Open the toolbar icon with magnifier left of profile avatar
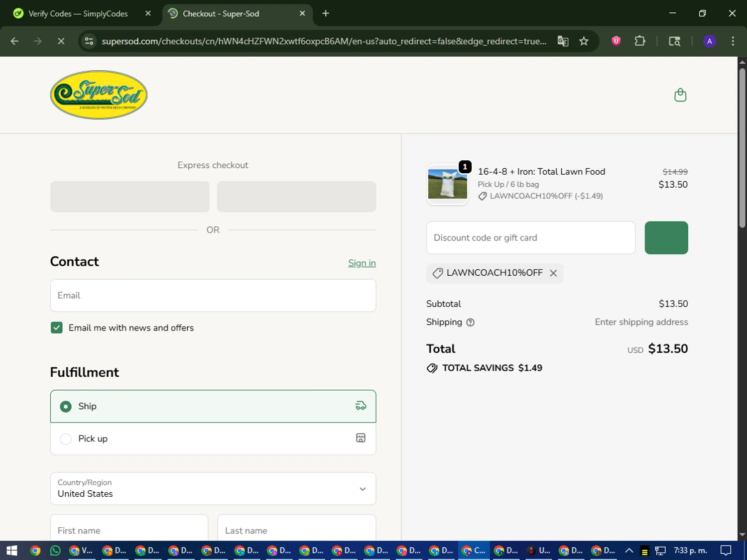The height and width of the screenshot is (560, 747). pyautogui.click(x=674, y=41)
